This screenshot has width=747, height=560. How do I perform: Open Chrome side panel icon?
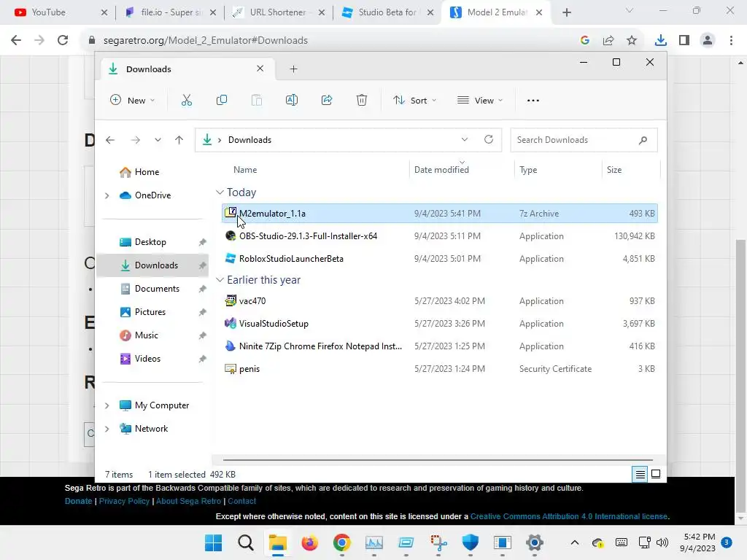[684, 41]
